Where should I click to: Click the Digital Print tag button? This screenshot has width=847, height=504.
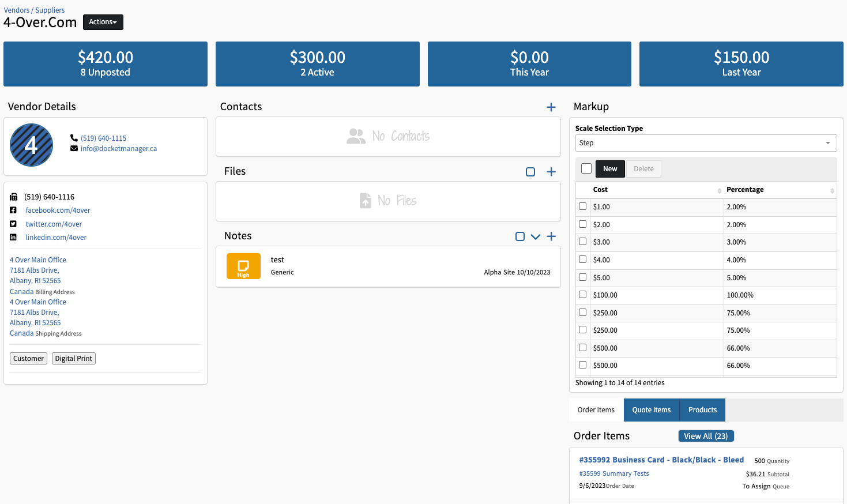[74, 359]
